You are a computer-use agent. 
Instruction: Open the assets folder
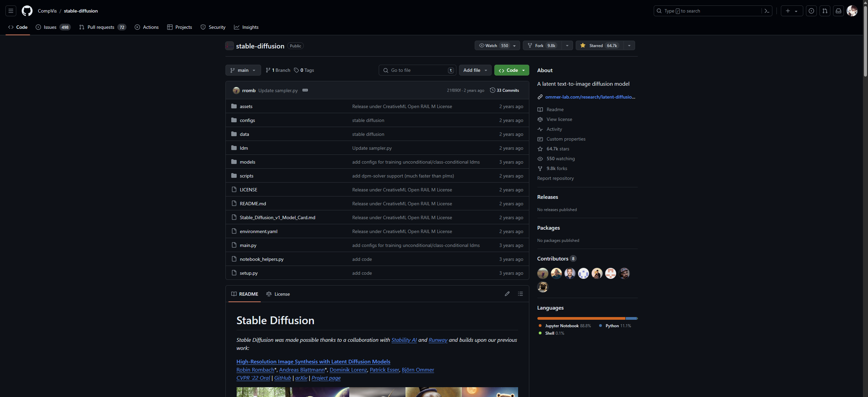(x=246, y=106)
